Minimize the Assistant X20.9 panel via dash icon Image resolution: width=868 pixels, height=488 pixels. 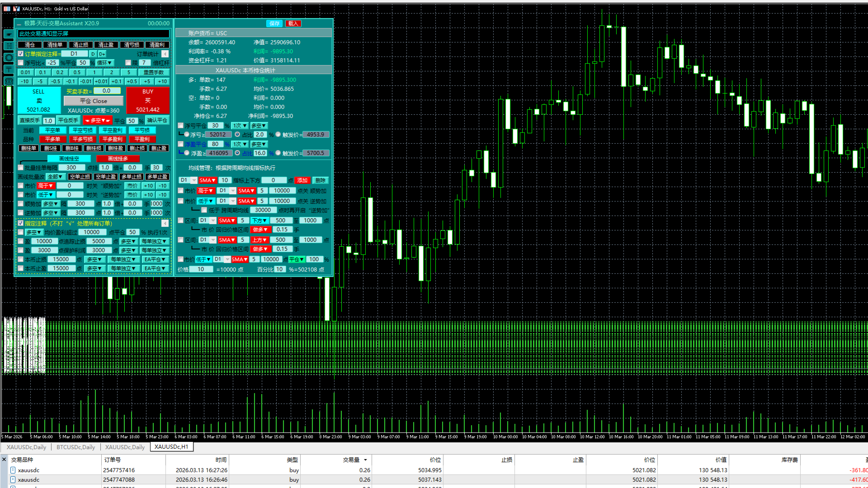click(19, 24)
